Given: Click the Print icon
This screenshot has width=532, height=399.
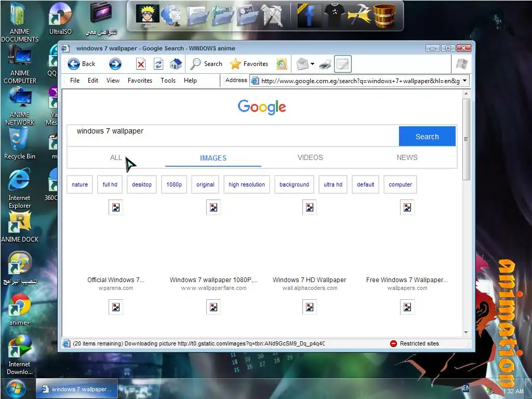Looking at the screenshot, I should pos(325,64).
